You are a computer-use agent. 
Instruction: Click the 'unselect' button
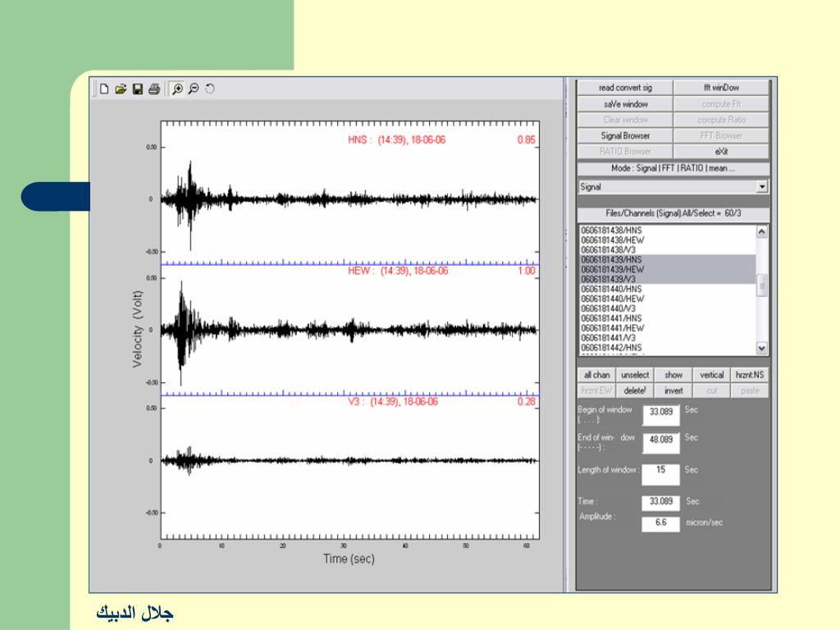[x=635, y=375]
